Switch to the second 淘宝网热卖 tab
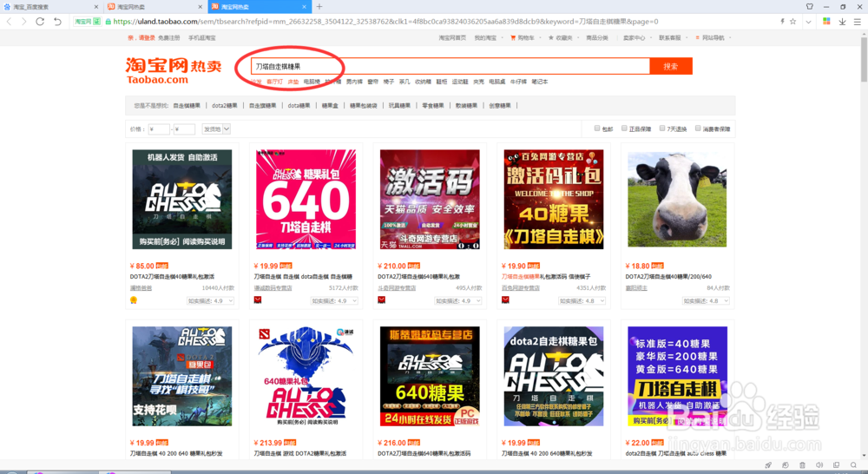Screen dimensions: 868x474 pyautogui.click(x=155, y=7)
